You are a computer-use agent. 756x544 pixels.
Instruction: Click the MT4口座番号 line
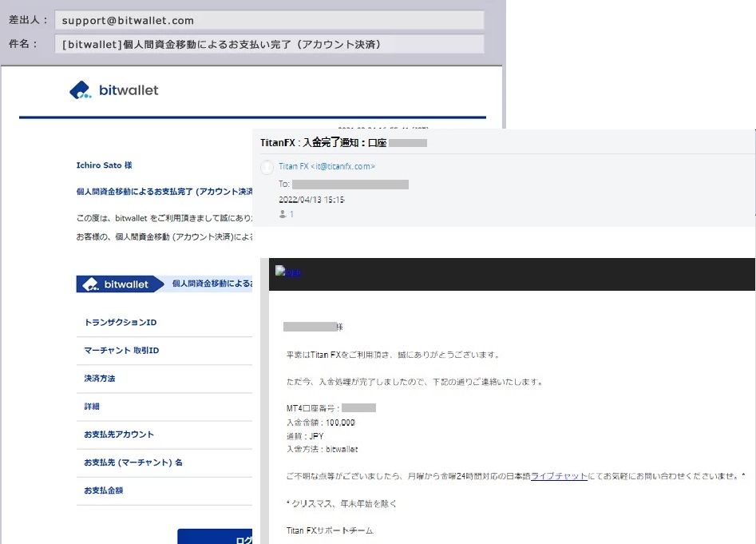pyautogui.click(x=331, y=408)
